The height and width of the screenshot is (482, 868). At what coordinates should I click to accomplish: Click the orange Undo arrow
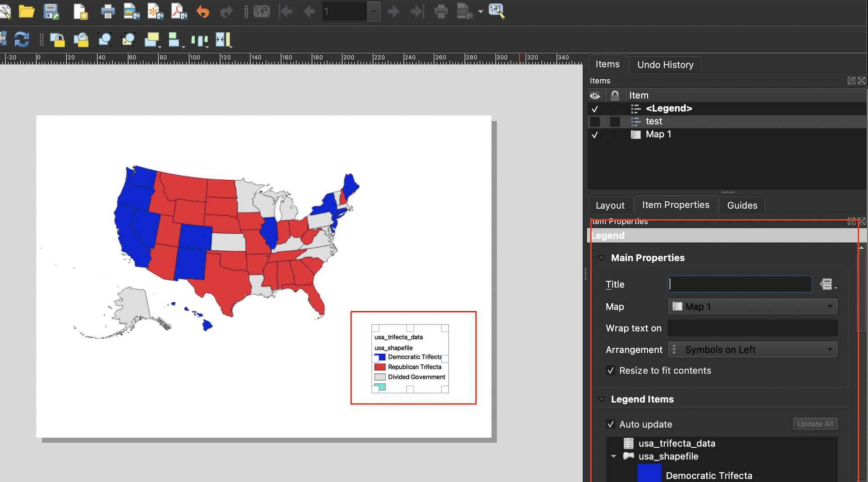click(203, 11)
